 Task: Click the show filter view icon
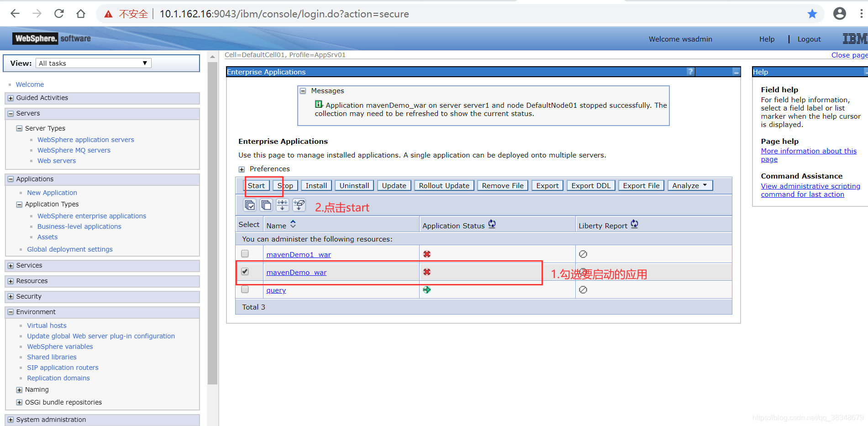pos(283,205)
